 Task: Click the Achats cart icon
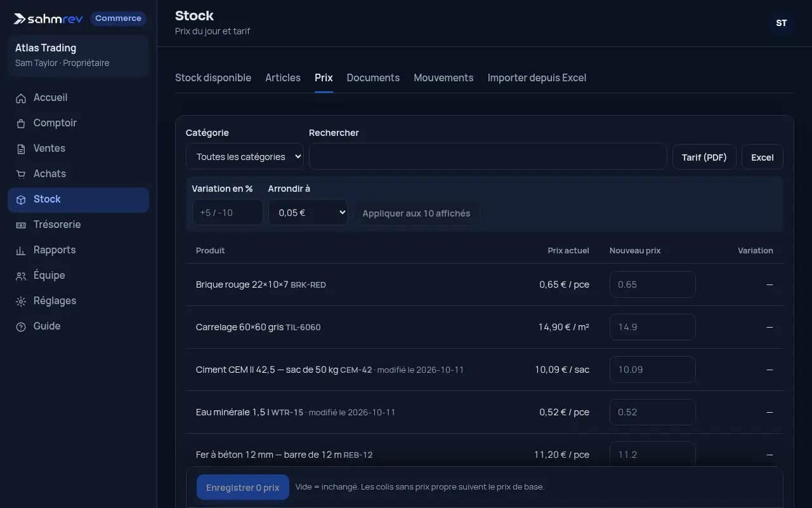(21, 174)
